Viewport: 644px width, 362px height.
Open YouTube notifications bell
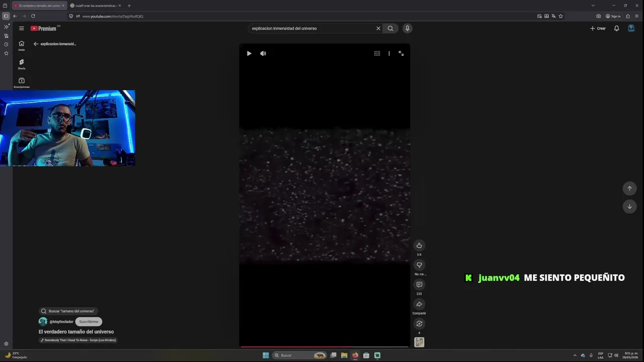[x=616, y=29]
